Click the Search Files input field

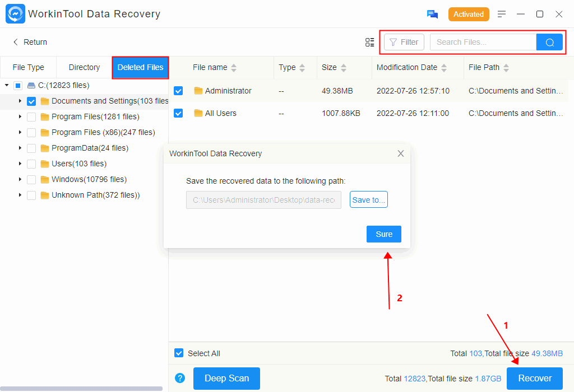click(483, 42)
